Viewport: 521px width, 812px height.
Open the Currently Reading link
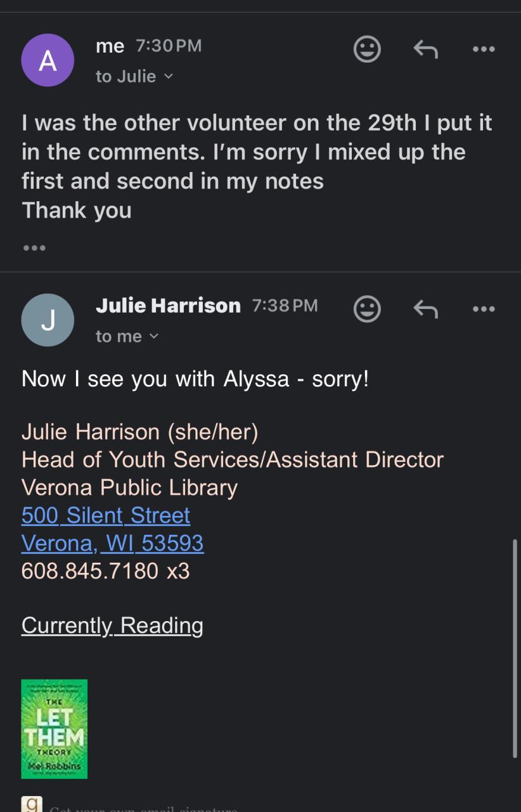[112, 625]
